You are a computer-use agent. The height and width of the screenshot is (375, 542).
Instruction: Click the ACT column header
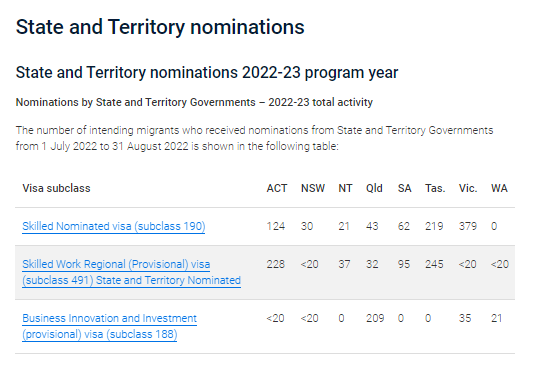[277, 188]
